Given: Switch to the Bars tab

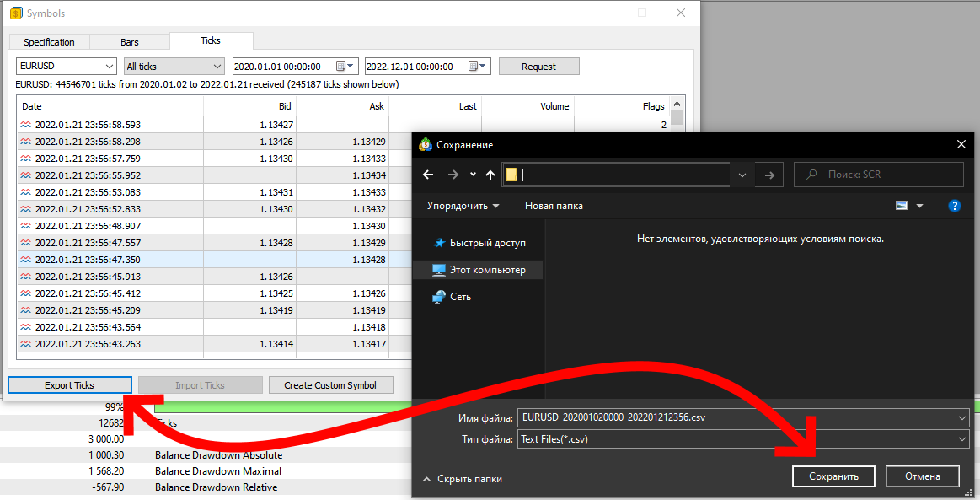Looking at the screenshot, I should (130, 42).
